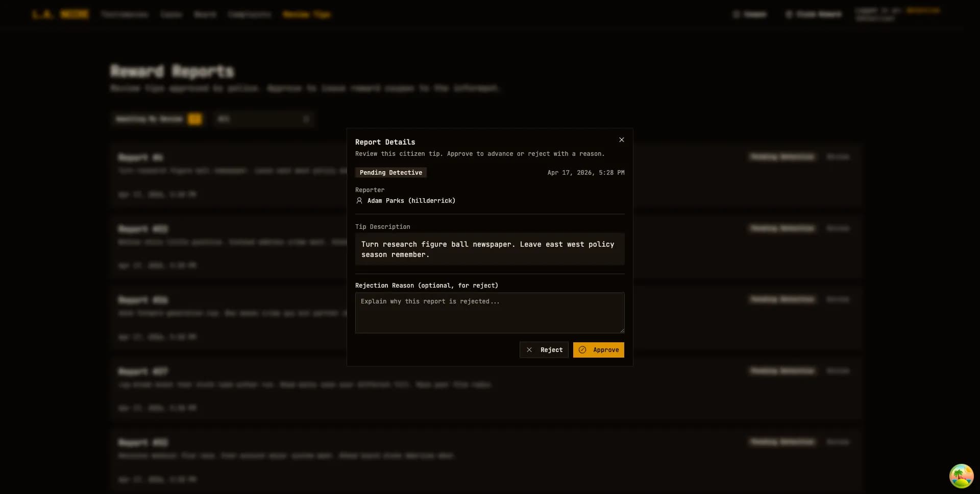Approve this citizen tip
Viewport: 980px width, 494px height.
tap(598, 350)
